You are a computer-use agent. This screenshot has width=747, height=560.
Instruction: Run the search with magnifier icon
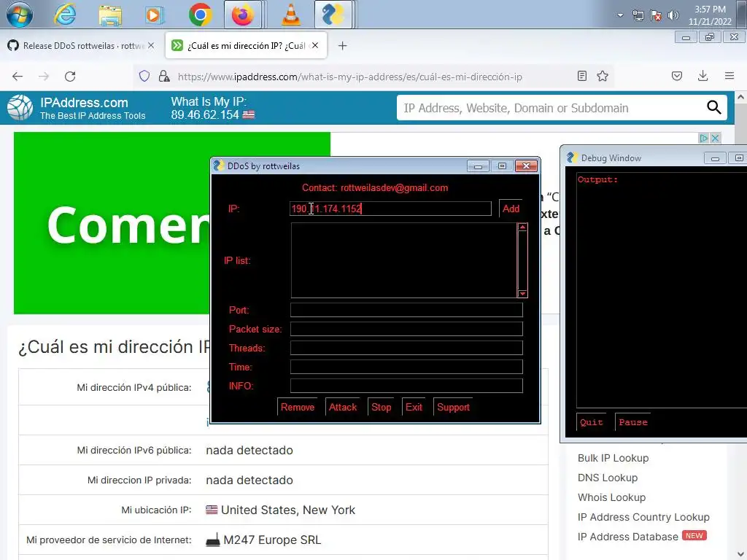(713, 108)
